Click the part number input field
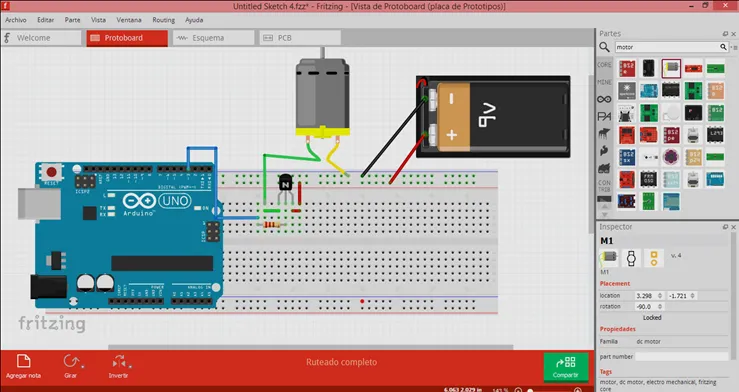 click(682, 357)
